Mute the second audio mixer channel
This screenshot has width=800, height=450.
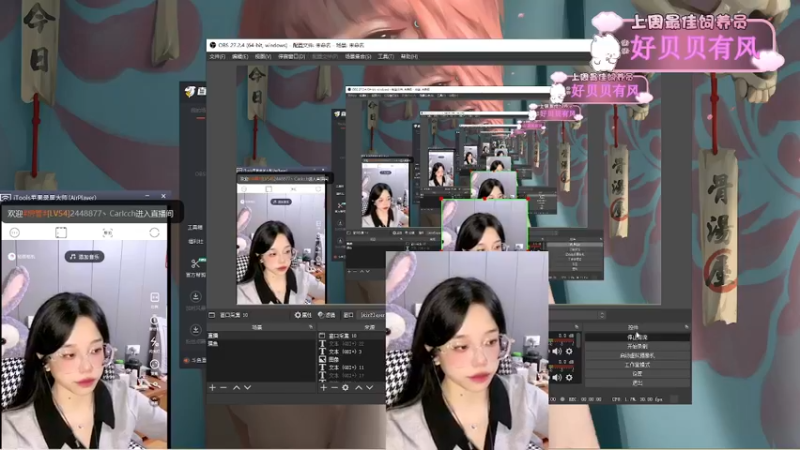click(557, 378)
